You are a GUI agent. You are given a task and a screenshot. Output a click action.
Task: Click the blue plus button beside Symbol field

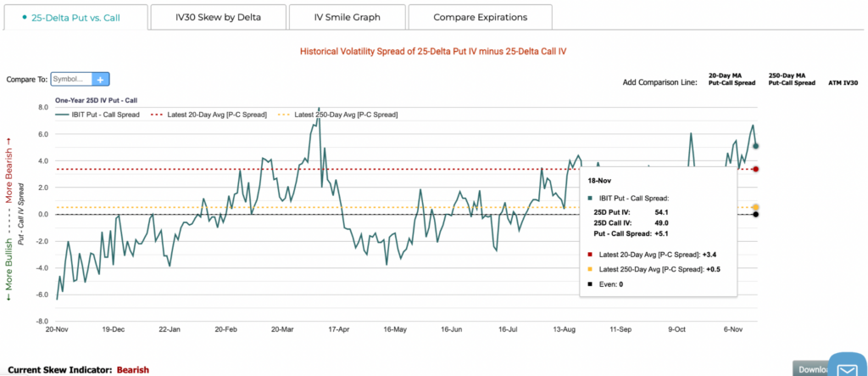pos(100,79)
